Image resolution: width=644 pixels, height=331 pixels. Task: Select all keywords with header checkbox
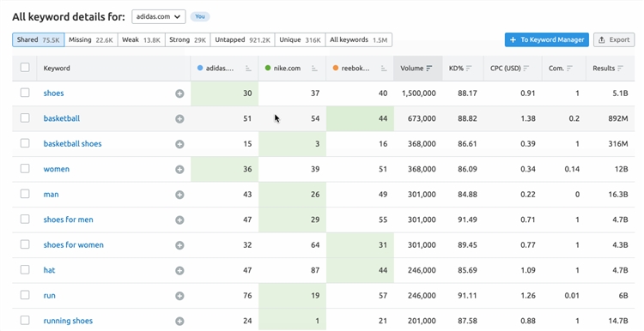tap(25, 67)
